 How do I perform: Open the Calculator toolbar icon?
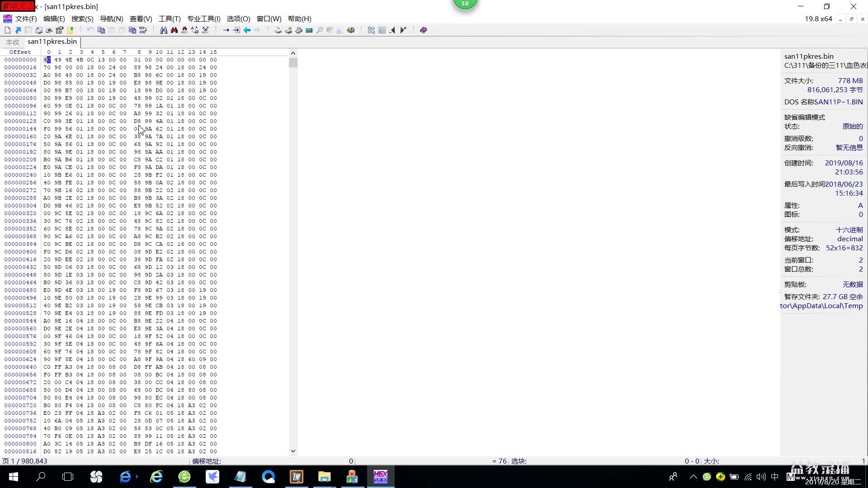(x=309, y=30)
